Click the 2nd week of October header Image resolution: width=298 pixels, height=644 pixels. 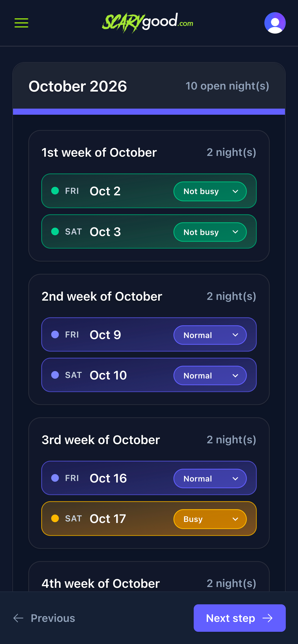(x=102, y=296)
